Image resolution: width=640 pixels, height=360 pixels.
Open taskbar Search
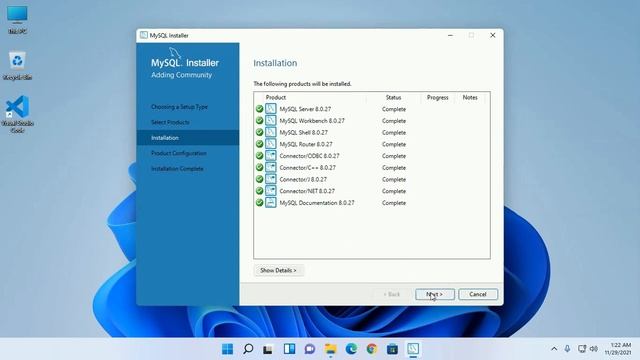(248, 349)
